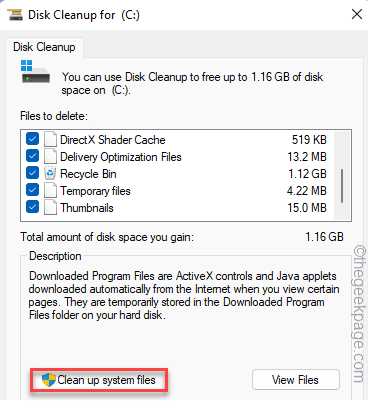The height and width of the screenshot is (404, 368).
Task: Uncheck the DirectX Shader Cache checkbox
Action: [x=33, y=139]
